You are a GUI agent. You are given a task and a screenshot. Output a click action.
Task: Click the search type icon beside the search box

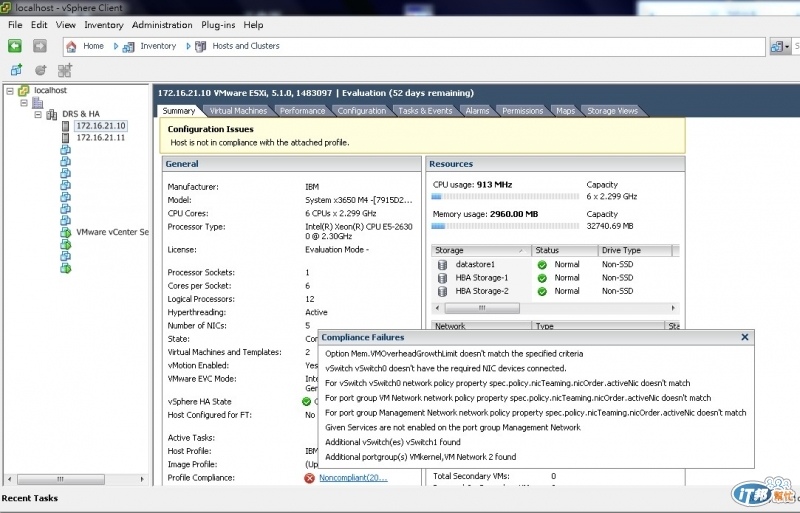click(777, 46)
